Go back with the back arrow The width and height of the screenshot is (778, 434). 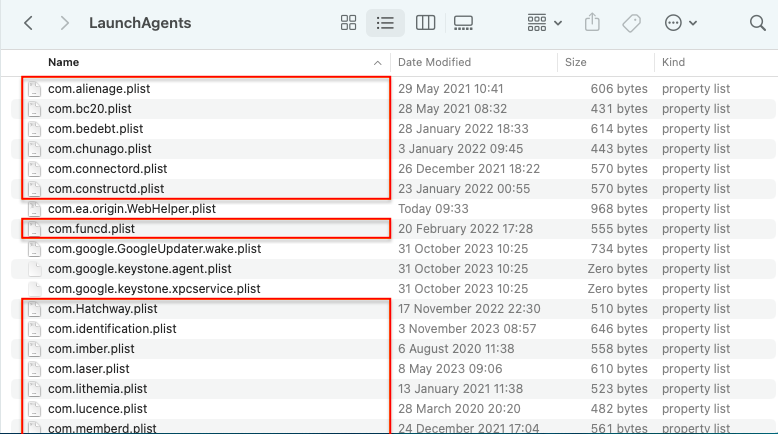coord(29,23)
